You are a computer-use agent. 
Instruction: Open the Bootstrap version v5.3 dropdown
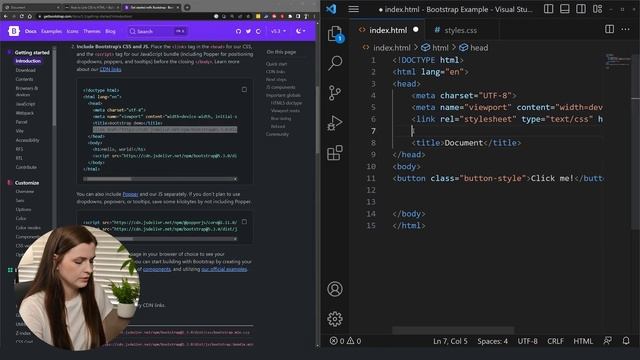(278, 31)
